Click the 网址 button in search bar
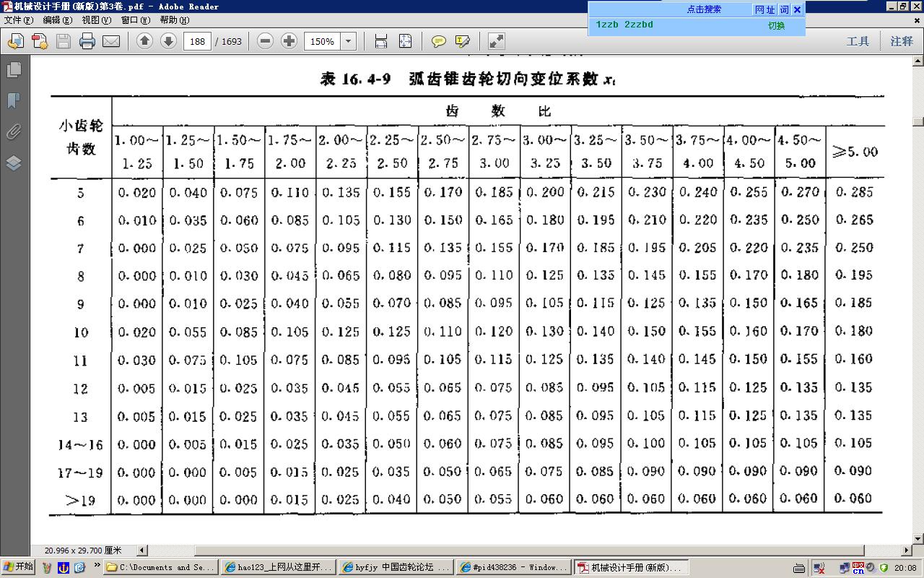Image resolution: width=924 pixels, height=578 pixels. 765,9
